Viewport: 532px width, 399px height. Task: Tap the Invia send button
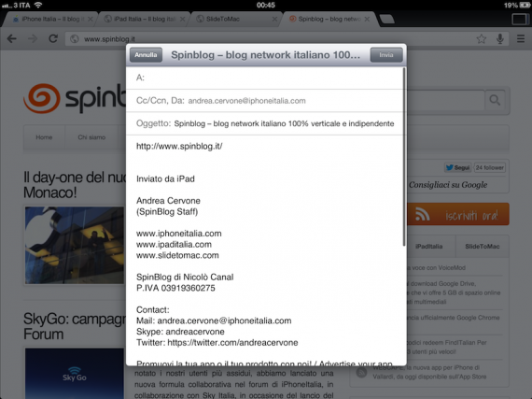coord(386,55)
